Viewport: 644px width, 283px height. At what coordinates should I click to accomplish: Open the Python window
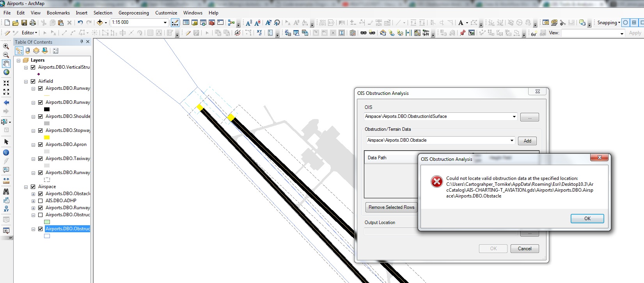220,23
